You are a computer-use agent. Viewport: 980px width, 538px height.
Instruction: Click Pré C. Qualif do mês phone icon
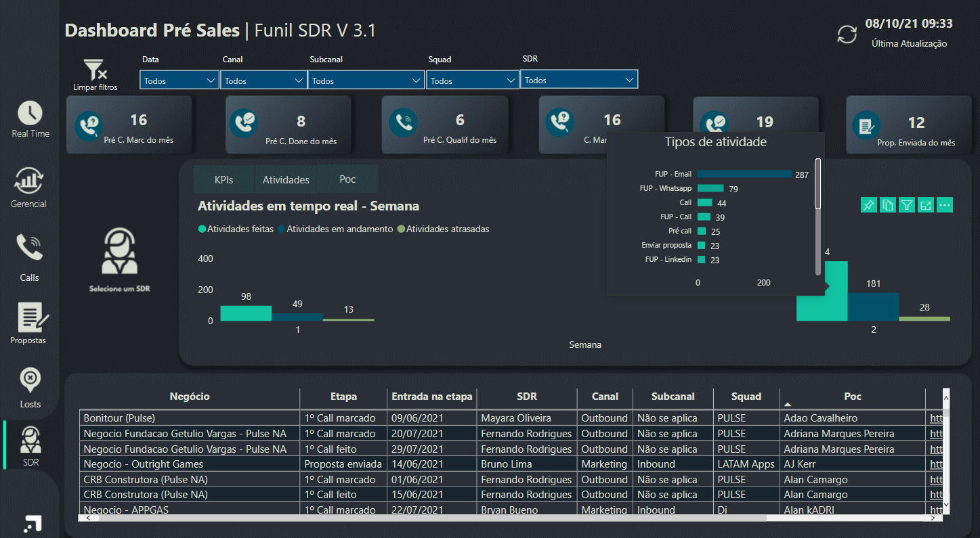[x=402, y=122]
